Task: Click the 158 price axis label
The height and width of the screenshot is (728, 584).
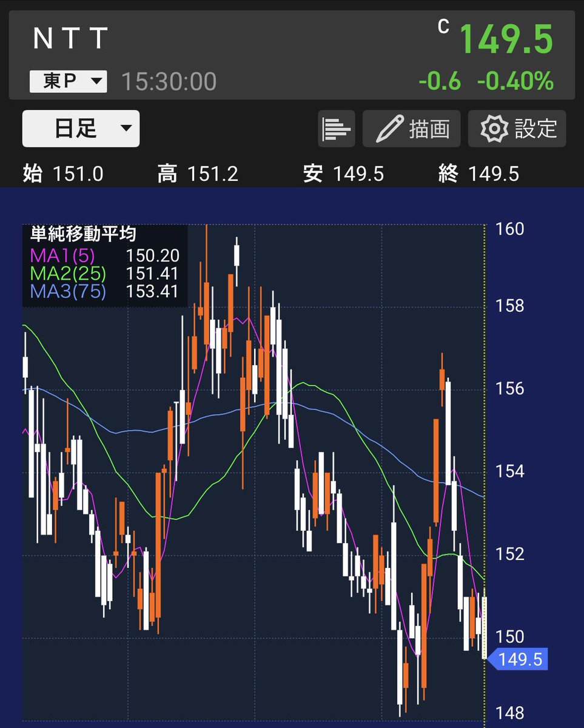Action: point(509,305)
